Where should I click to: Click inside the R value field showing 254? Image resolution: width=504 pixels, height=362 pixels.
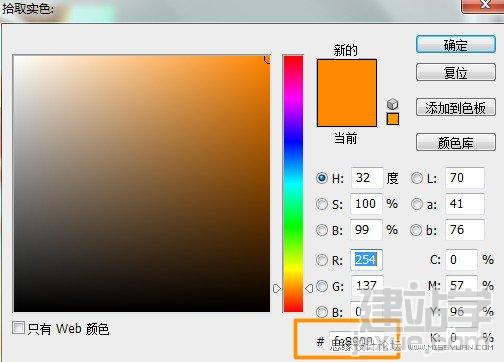[366, 259]
